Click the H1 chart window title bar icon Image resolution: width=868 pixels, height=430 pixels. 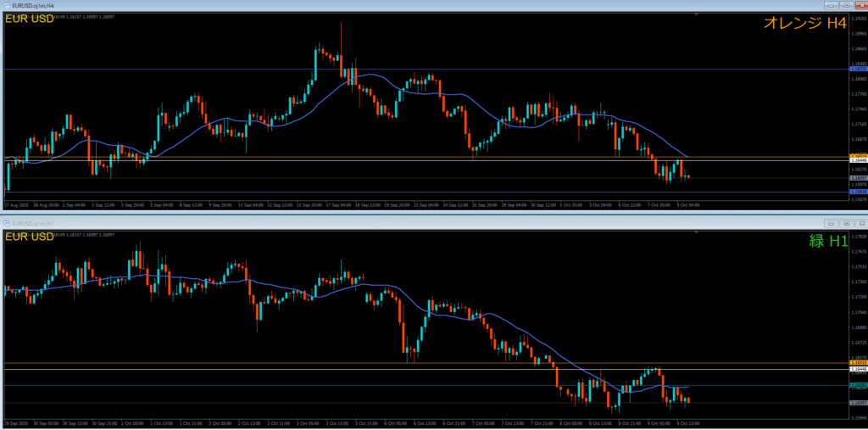tap(7, 221)
